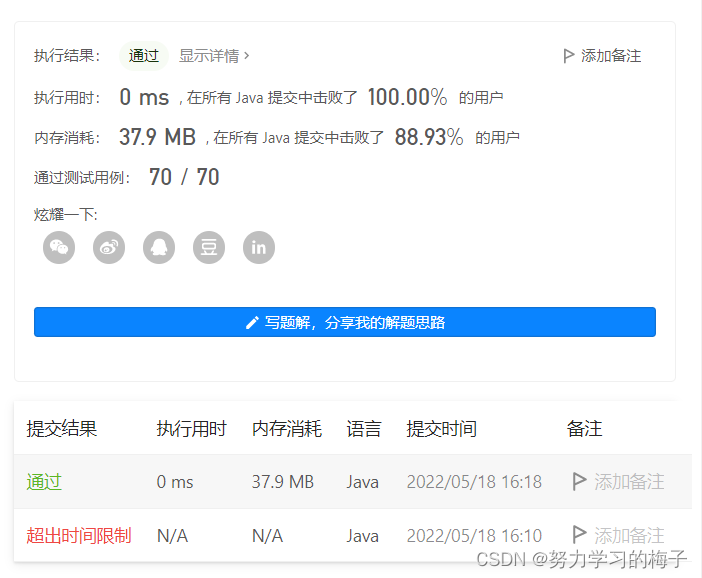Open the red 超出时间限制 submission
This screenshot has height=578, width=702.
coord(79,535)
